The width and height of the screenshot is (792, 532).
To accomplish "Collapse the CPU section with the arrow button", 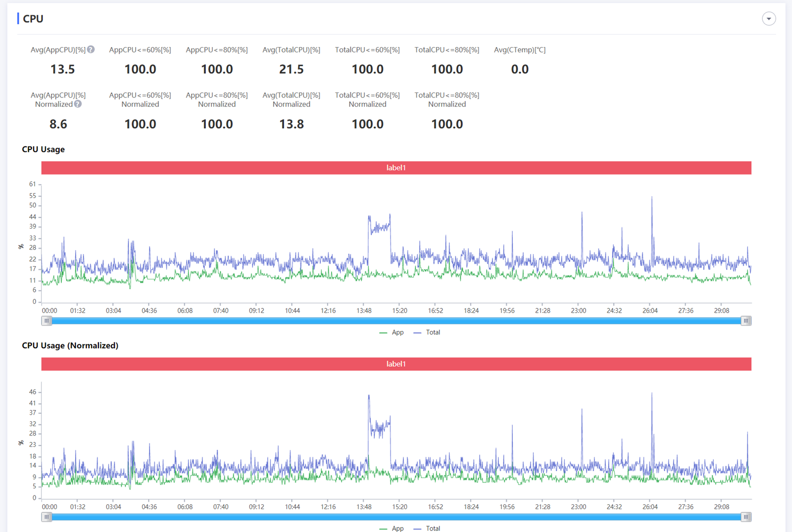I will pos(768,19).
